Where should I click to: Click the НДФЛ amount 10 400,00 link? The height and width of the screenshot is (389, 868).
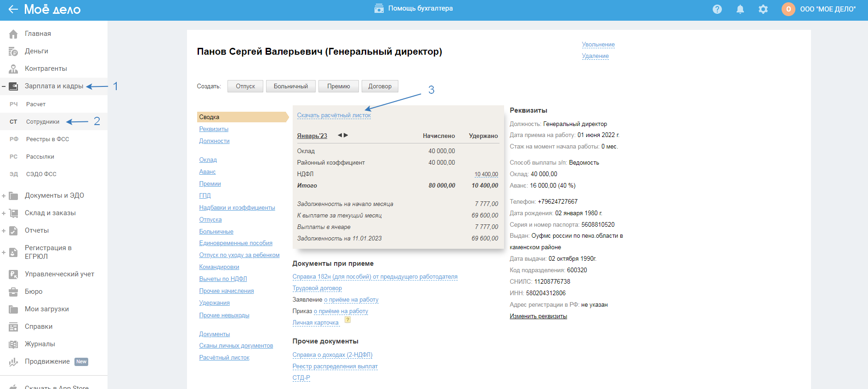pos(486,174)
